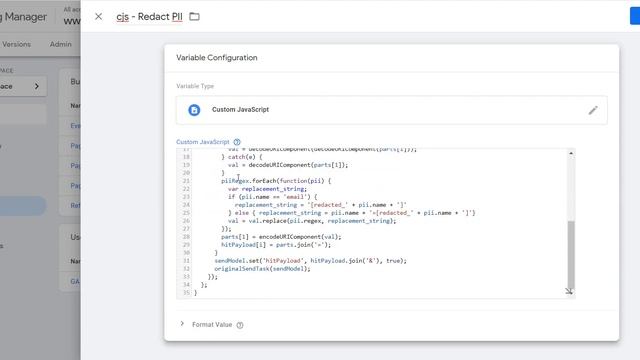Click line number 35 in the gutter
Viewport: 640px width, 360px height.
[186, 293]
